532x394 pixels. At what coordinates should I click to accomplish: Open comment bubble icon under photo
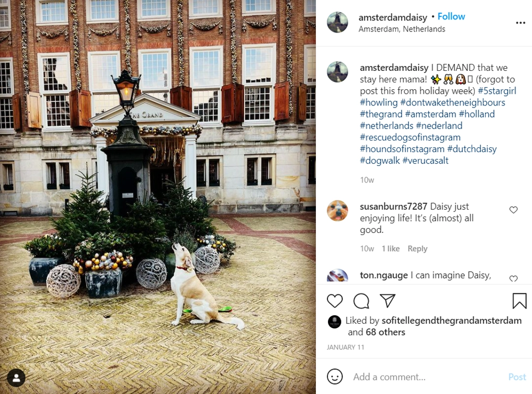click(x=361, y=301)
